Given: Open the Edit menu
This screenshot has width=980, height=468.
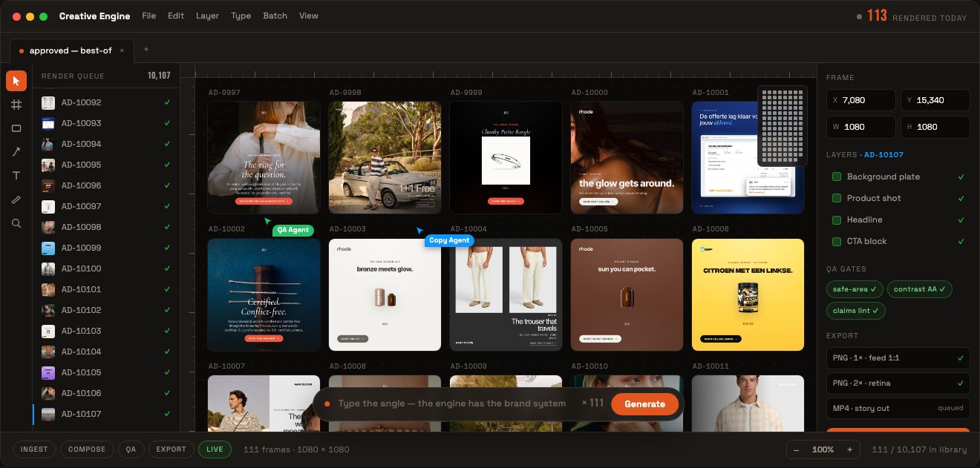Looking at the screenshot, I should click(x=176, y=16).
